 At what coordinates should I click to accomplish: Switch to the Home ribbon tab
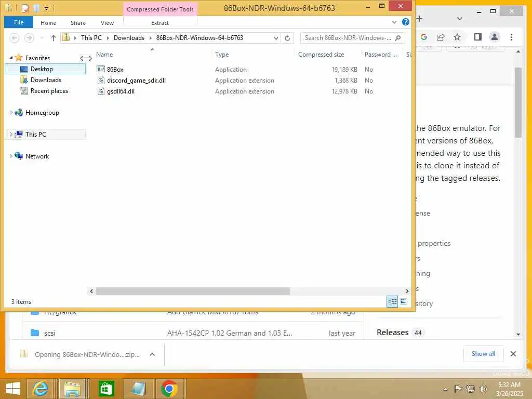(48, 23)
